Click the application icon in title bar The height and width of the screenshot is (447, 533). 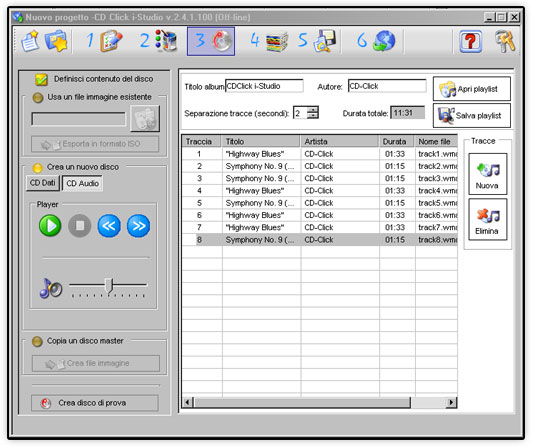click(x=17, y=17)
